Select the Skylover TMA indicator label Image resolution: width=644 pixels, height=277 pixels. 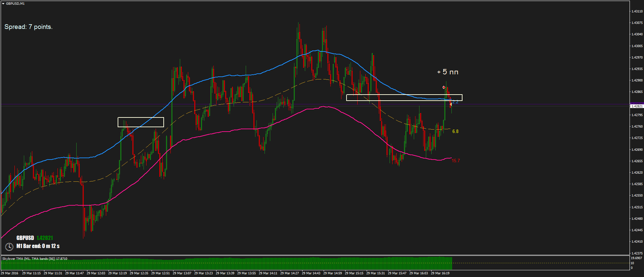pos(35,259)
